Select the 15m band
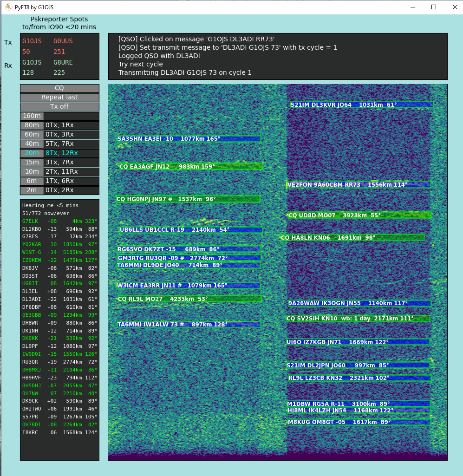The width and height of the screenshot is (463, 476). 32,162
